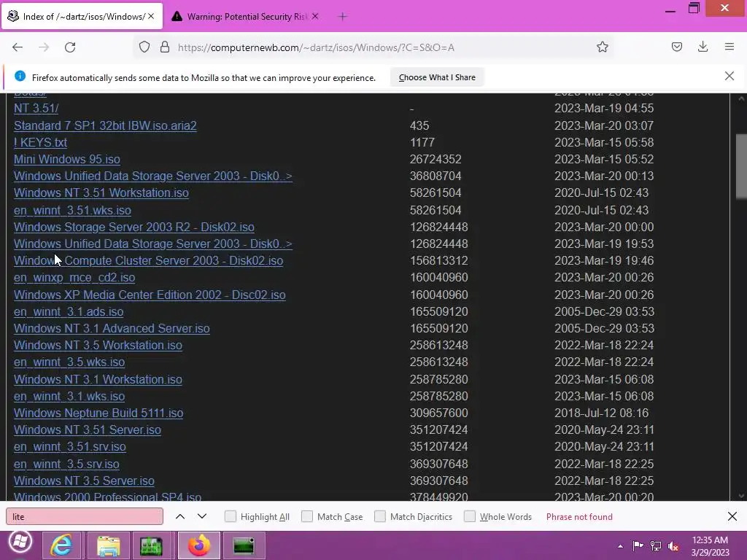Download Windows NT 3.5 Server.iso
Screen dimensions: 747x560
[x=84, y=481]
